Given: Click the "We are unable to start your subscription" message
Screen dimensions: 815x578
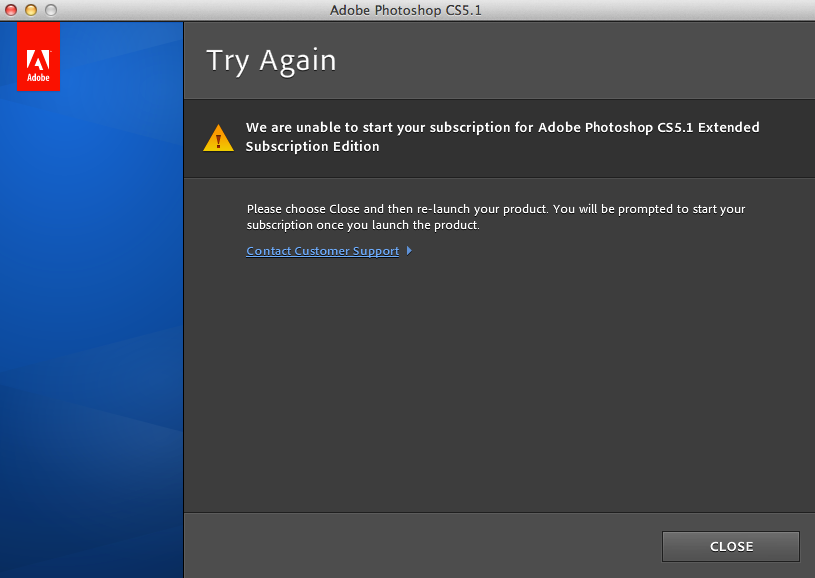Looking at the screenshot, I should click(x=503, y=137).
